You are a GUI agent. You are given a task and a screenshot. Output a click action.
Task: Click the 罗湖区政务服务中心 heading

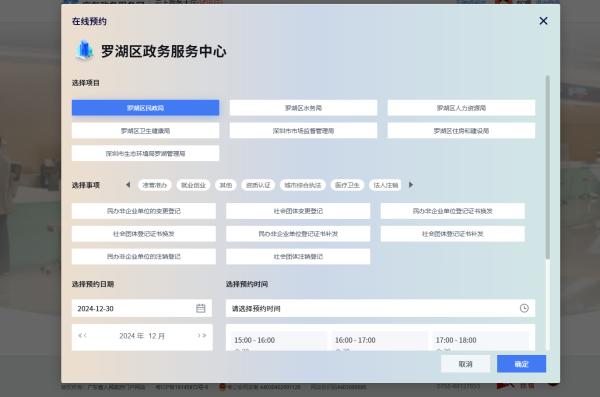(x=164, y=51)
